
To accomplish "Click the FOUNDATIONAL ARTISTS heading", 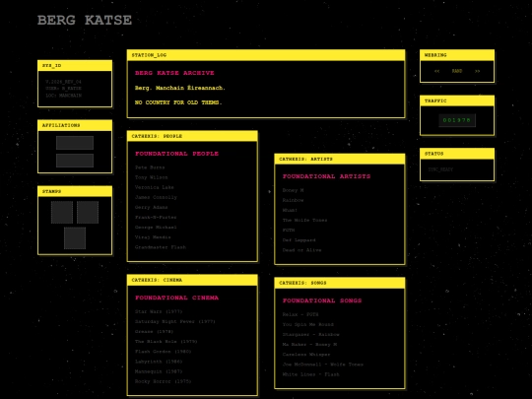I will [326, 176].
